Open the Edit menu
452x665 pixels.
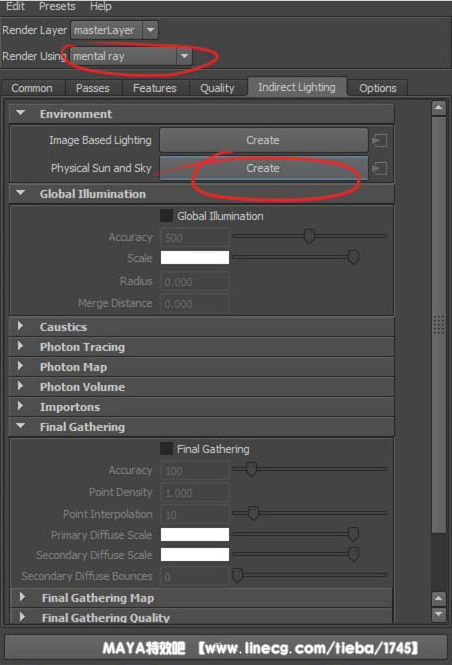(x=15, y=6)
